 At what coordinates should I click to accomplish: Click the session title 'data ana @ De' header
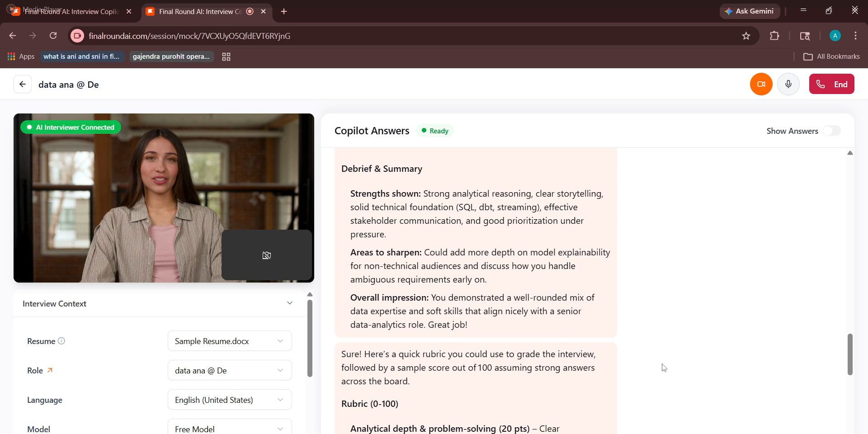69,85
